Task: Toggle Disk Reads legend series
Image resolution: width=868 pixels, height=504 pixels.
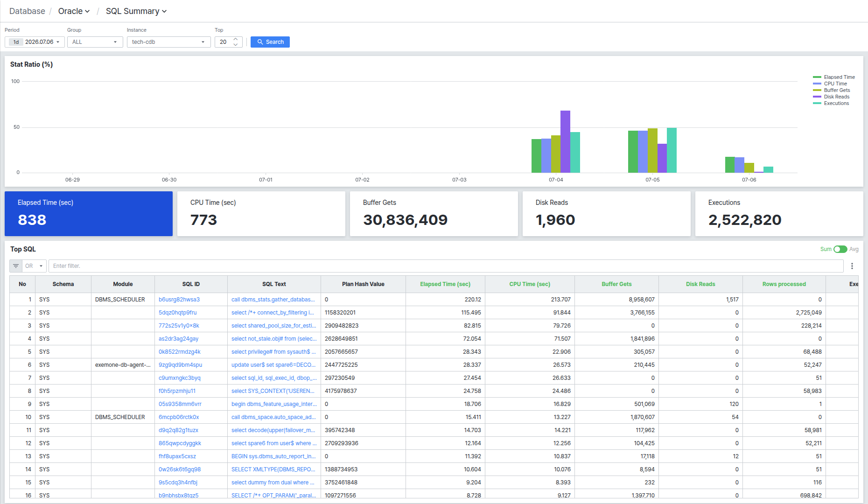Action: [831, 97]
